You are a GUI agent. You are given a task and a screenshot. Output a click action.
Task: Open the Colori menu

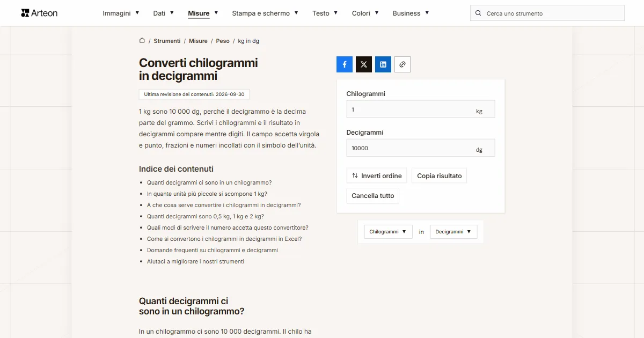point(365,13)
